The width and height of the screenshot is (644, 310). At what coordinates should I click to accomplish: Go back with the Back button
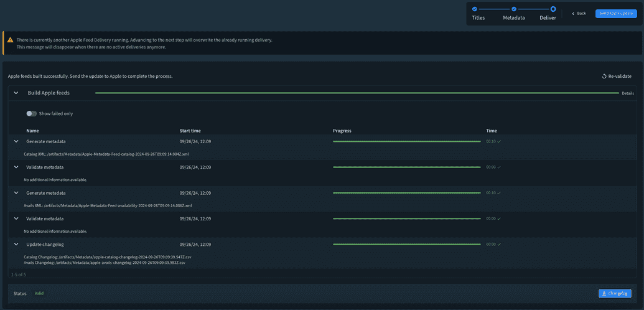579,14
